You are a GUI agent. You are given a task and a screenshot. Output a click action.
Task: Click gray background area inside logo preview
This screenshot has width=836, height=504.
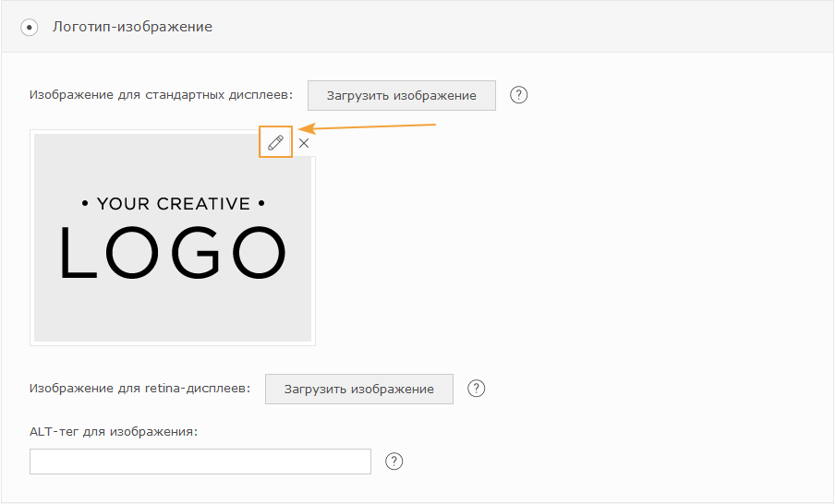point(173,315)
